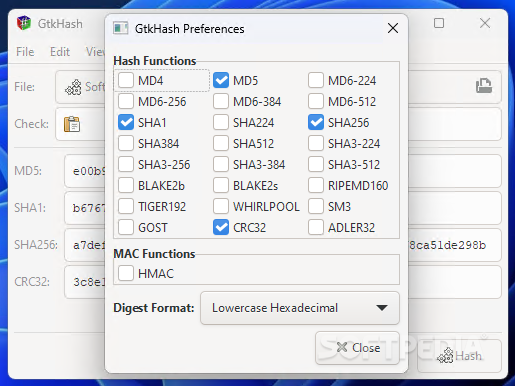Tick the ADLER32 checkbox
This screenshot has height=386, width=515.
click(x=316, y=227)
